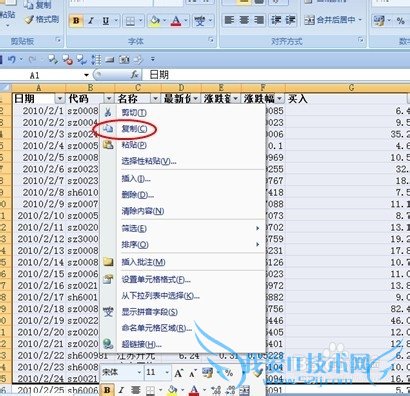
Task: Open the 筛选(E) submenu
Action: pos(183,228)
